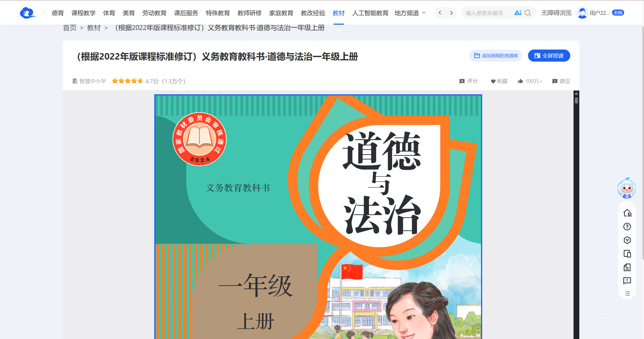The image size is (644, 339).
Task: Open 人工智能教育 tab
Action: [370, 13]
